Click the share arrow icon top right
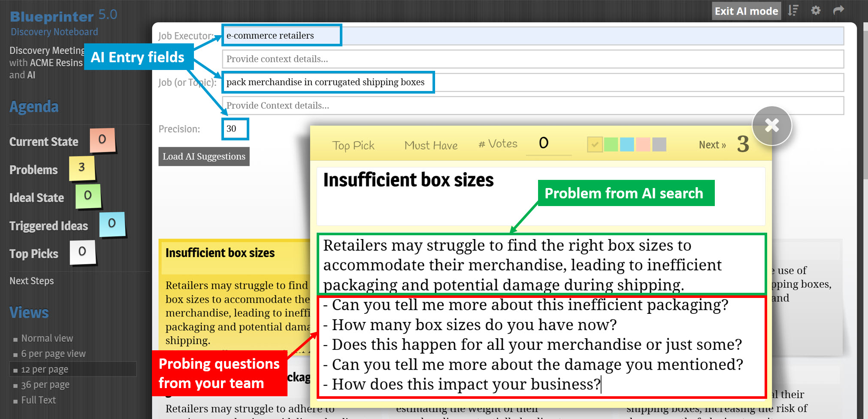This screenshot has height=419, width=868. pos(839,10)
